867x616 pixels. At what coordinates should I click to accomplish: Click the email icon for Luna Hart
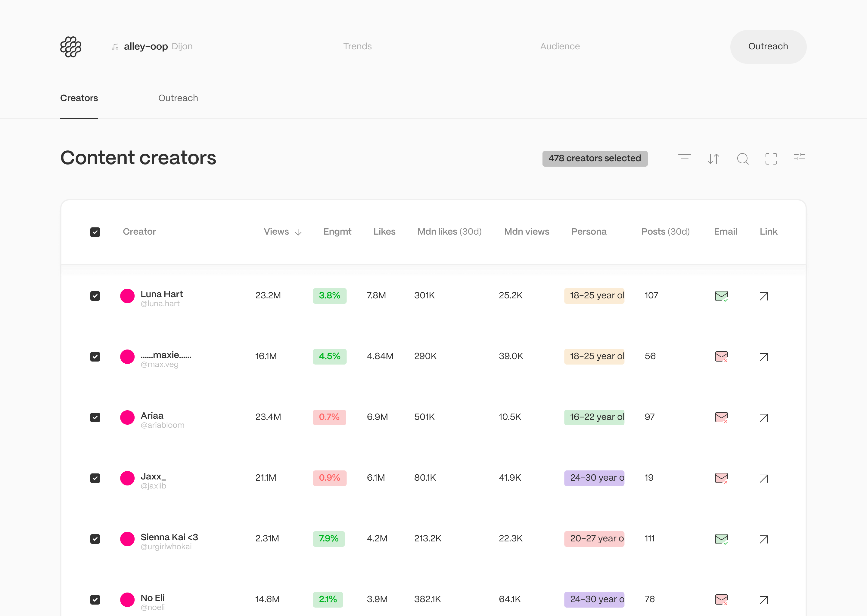(x=721, y=296)
